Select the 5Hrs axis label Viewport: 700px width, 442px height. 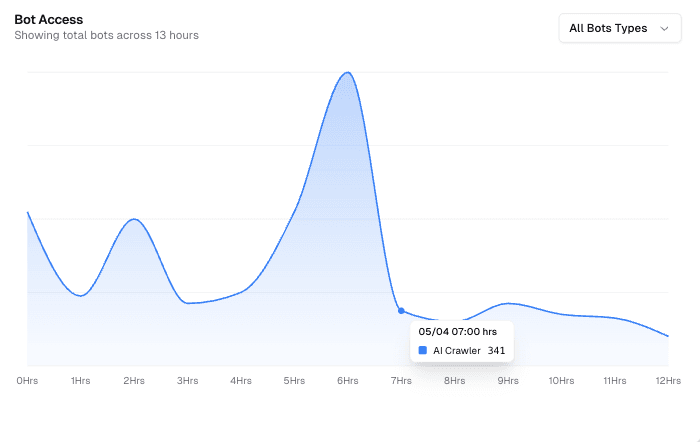pos(294,381)
